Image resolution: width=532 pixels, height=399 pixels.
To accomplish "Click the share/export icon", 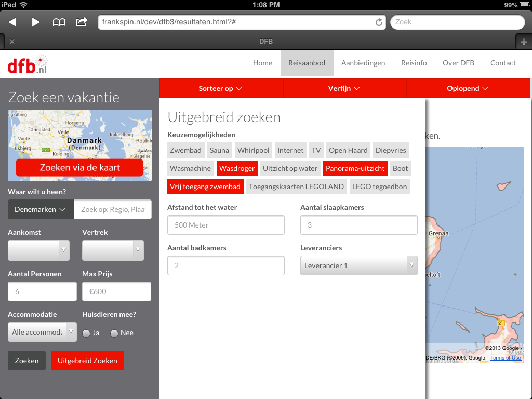I will pos(81,22).
